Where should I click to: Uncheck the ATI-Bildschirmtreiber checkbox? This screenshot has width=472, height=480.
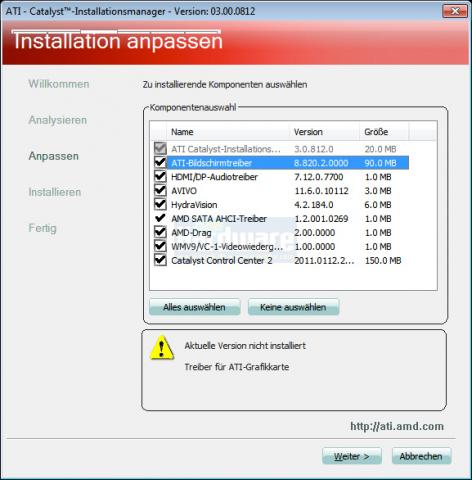tap(160, 163)
